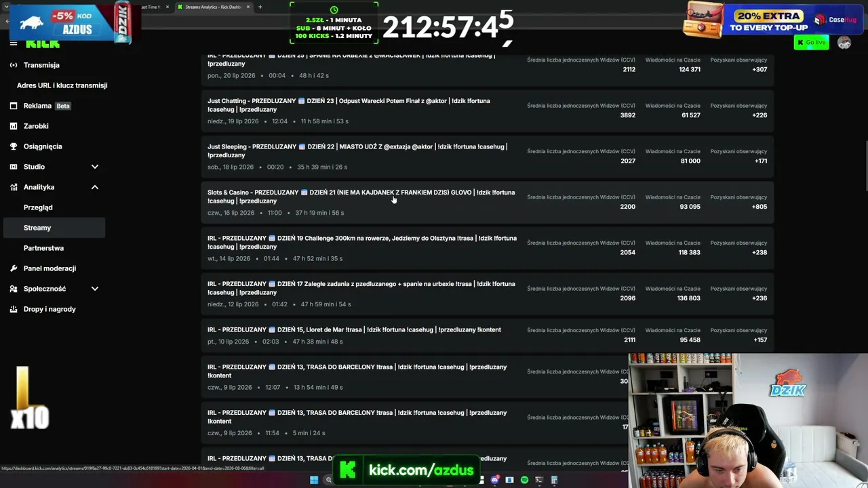
Task: Click the followers gained value +157
Action: [x=760, y=340]
